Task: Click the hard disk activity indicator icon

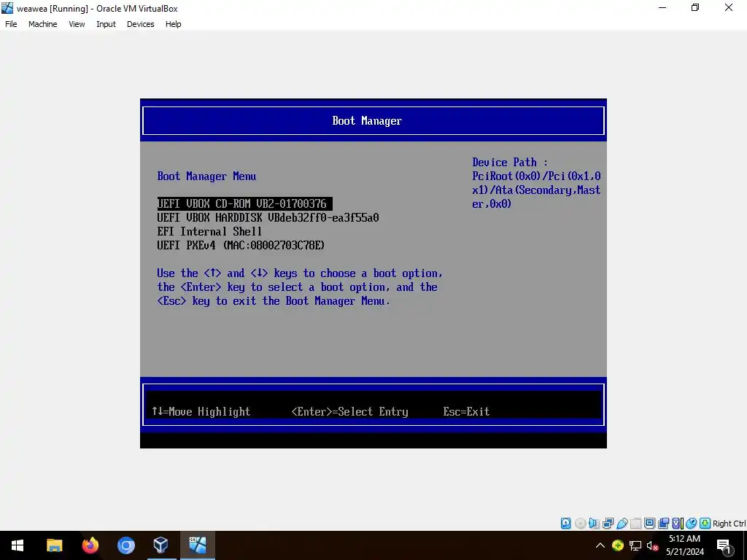Action: [565, 524]
